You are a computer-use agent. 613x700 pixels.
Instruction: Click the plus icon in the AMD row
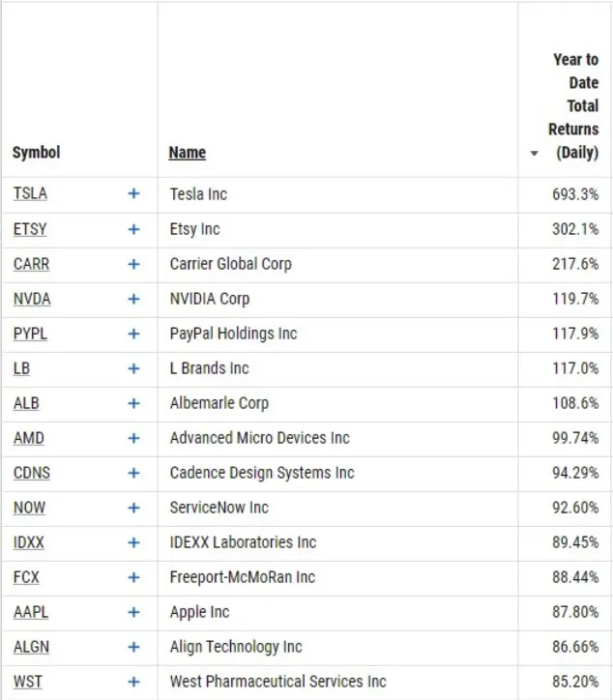133,438
